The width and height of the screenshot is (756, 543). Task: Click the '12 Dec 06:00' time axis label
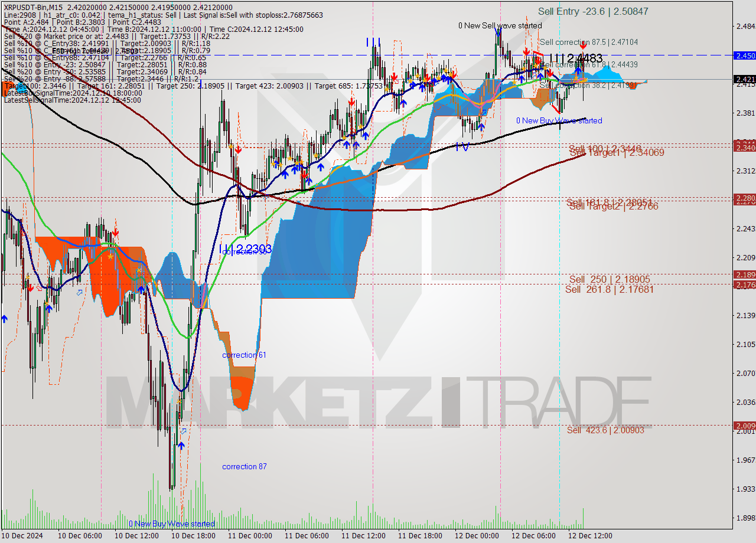(533, 536)
